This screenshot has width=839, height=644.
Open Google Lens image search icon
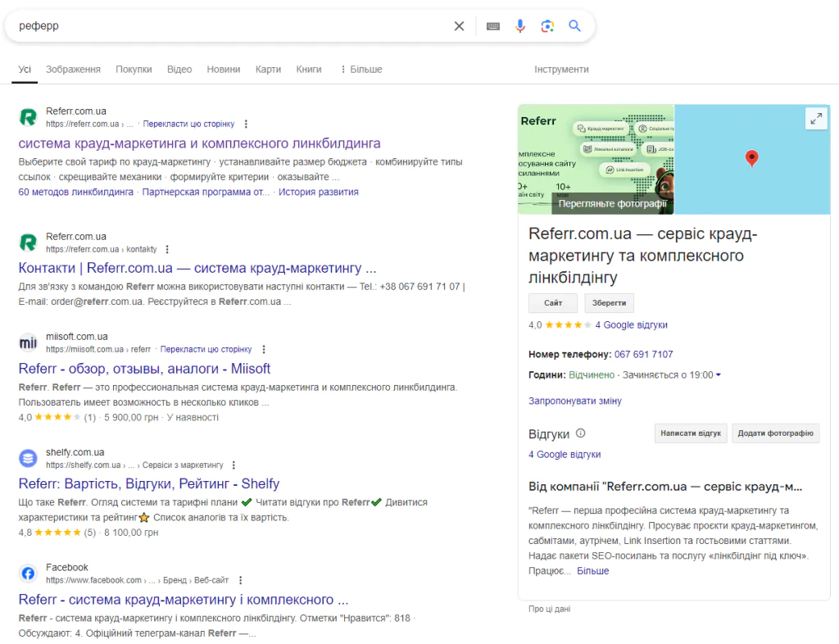(x=546, y=25)
